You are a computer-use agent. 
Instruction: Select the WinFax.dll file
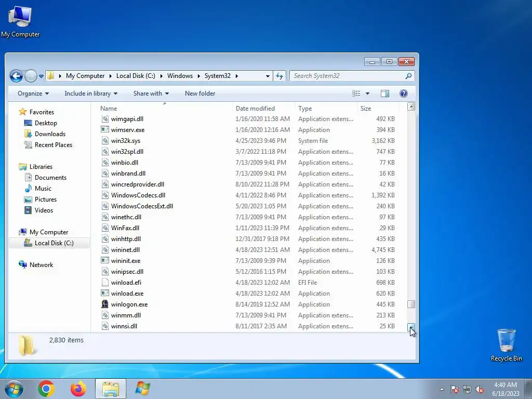coord(125,228)
